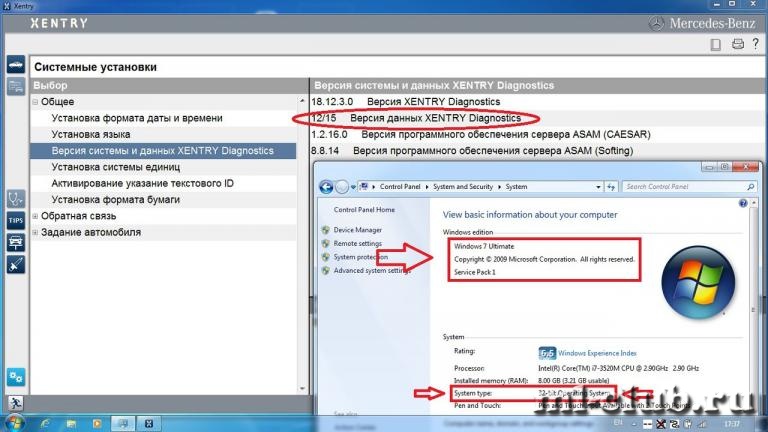768x432 pixels.
Task: Select Установка языка
Action: pyautogui.click(x=91, y=134)
